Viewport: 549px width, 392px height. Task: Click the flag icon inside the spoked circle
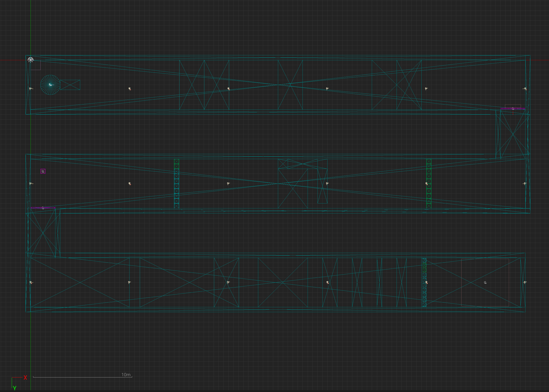click(50, 85)
